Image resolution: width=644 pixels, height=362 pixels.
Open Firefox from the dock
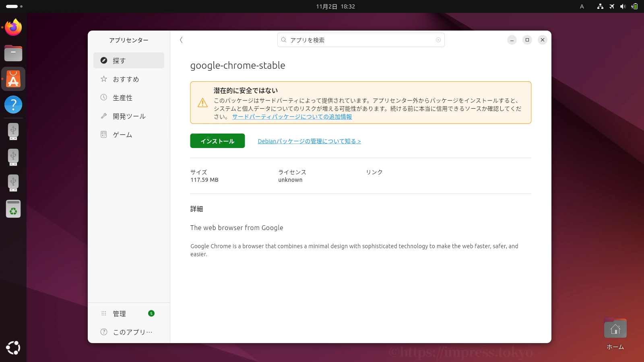[13, 27]
